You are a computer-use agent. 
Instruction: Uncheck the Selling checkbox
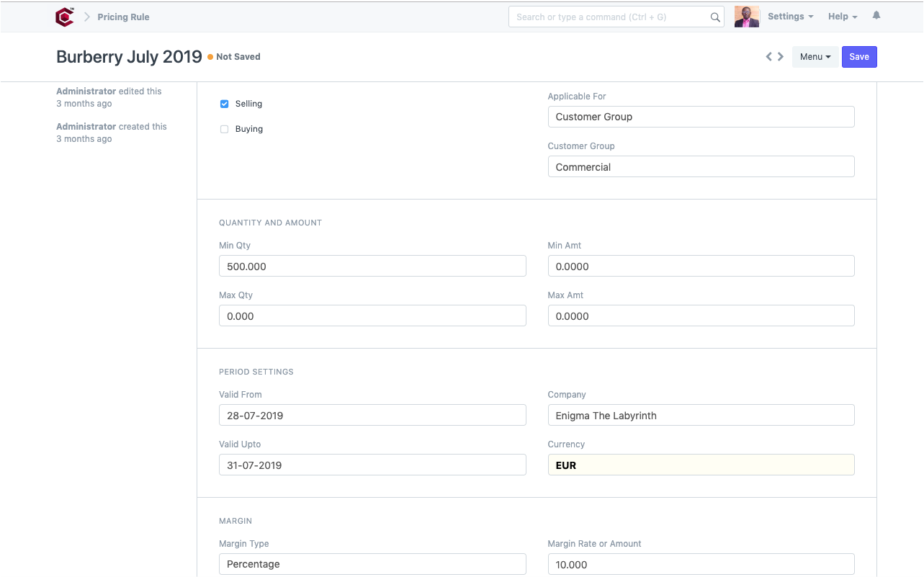pyautogui.click(x=224, y=104)
